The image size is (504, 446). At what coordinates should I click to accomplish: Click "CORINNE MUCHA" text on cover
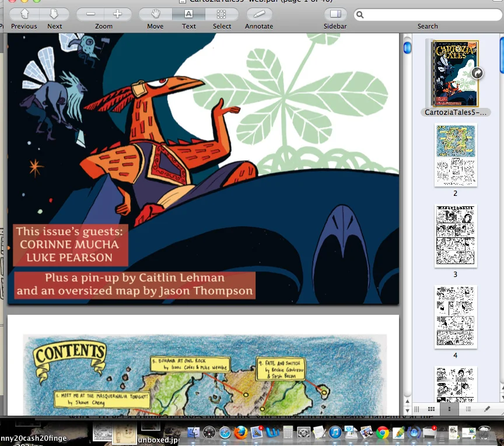click(69, 244)
